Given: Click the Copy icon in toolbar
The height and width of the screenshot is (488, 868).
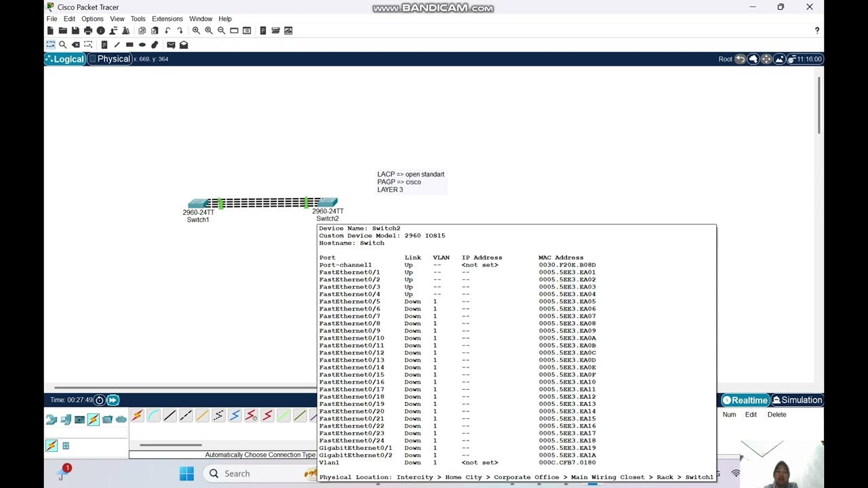Looking at the screenshot, I should coord(142,30).
